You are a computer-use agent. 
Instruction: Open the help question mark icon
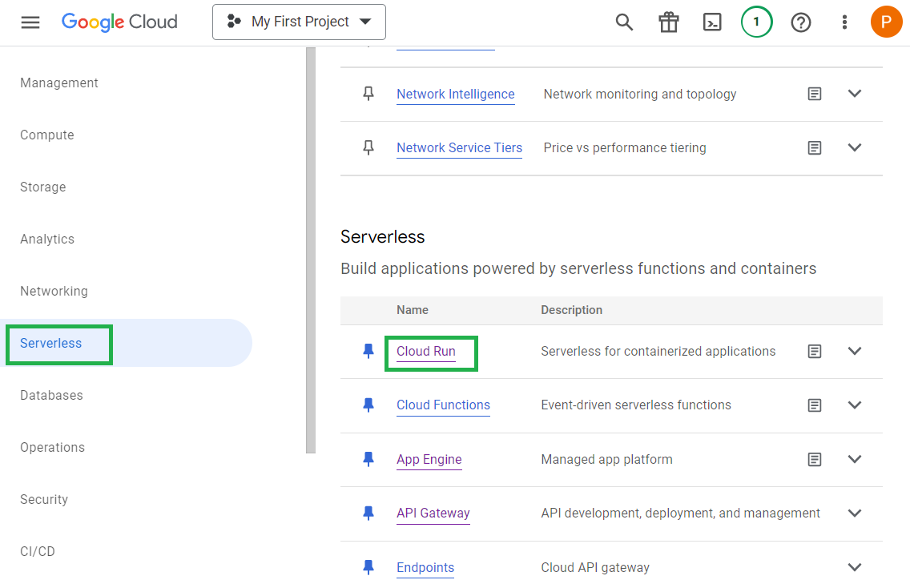click(801, 22)
